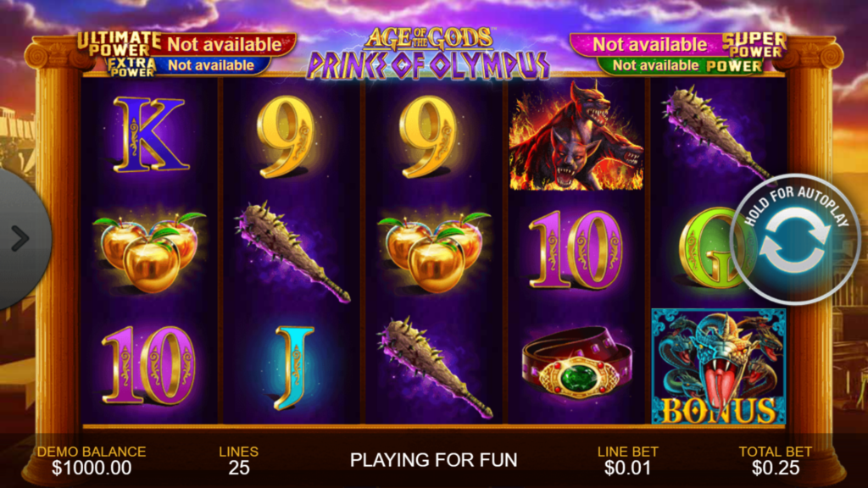This screenshot has height=488, width=868.
Task: Open the Total Bet $0.25 setting
Action: click(x=776, y=460)
